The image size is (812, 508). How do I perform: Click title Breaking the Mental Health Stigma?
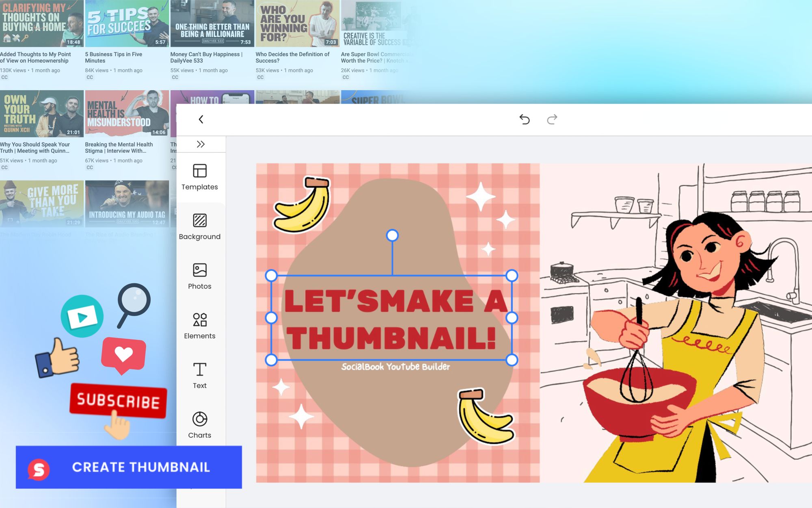click(119, 148)
